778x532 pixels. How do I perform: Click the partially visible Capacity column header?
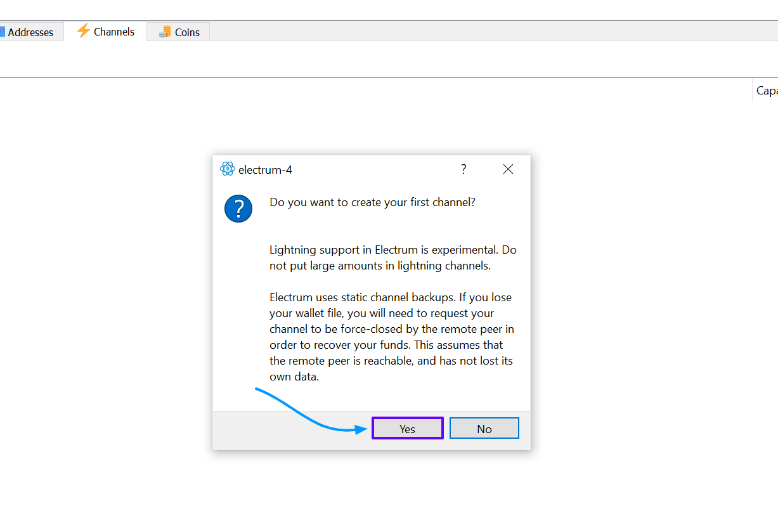766,91
